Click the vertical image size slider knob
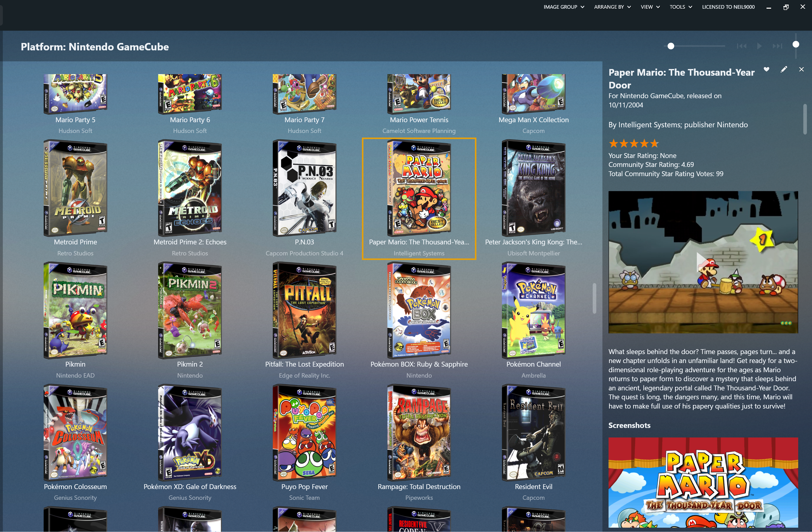The image size is (812, 532). (796, 44)
